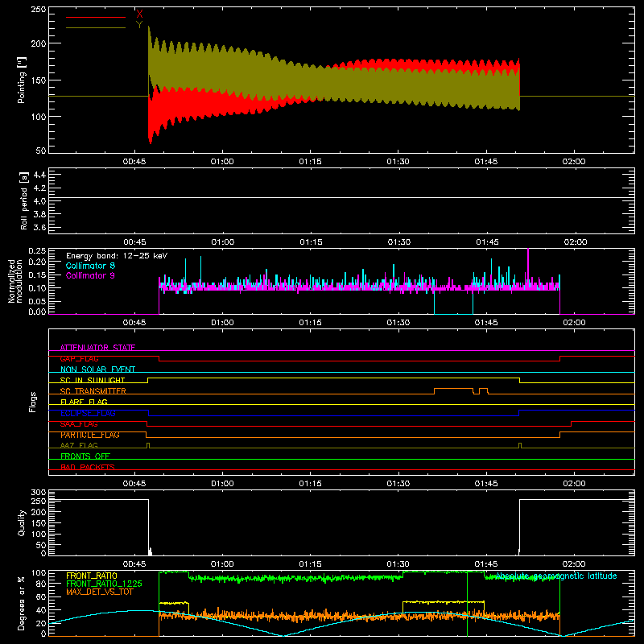The image size is (644, 644).
Task: Click the 250 tick label on Pointing axis
Action: [39, 10]
